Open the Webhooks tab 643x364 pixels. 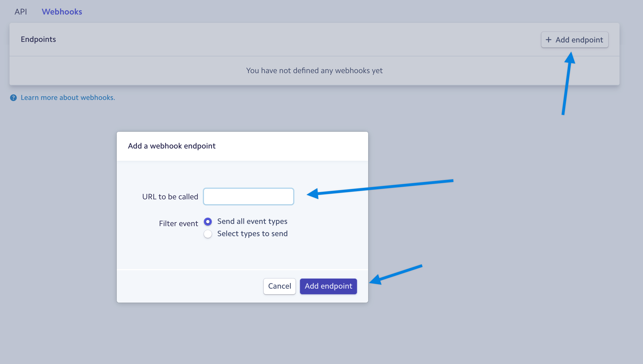click(62, 12)
